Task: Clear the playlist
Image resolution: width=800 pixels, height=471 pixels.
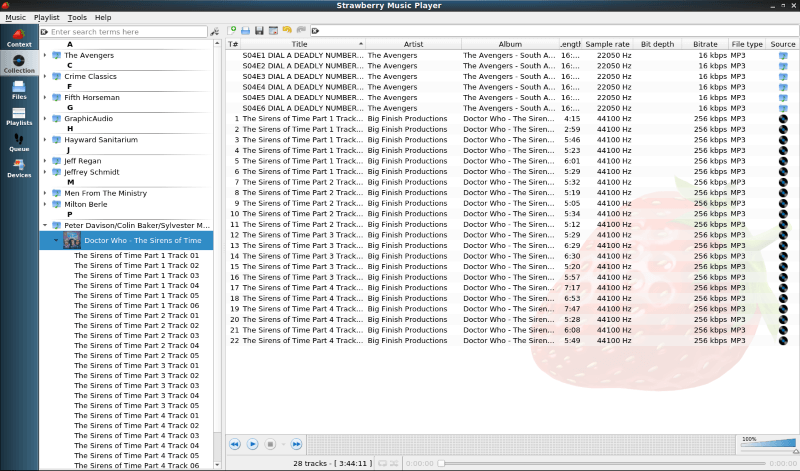Action: pyautogui.click(x=273, y=31)
